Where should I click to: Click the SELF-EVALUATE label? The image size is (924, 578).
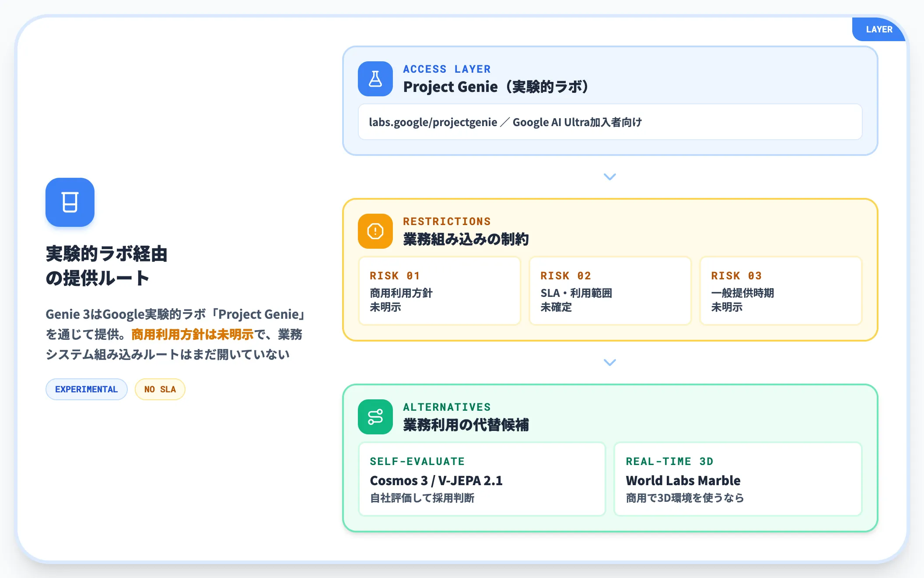(417, 462)
